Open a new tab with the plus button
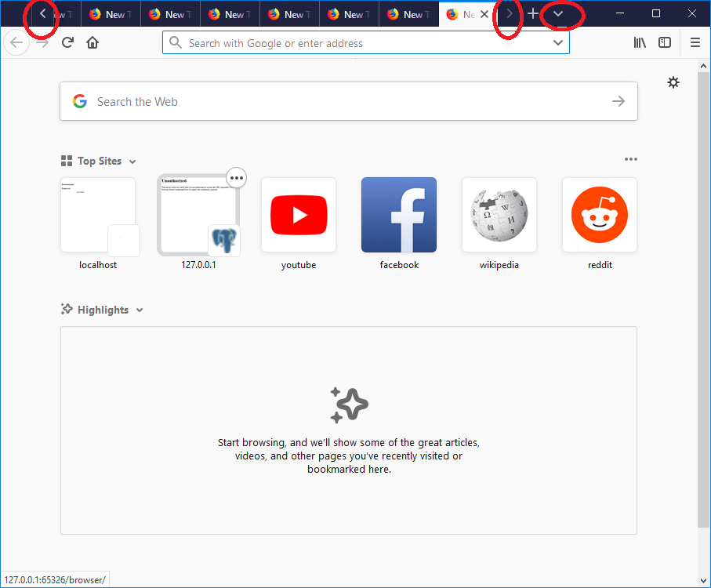711x588 pixels. tap(533, 13)
